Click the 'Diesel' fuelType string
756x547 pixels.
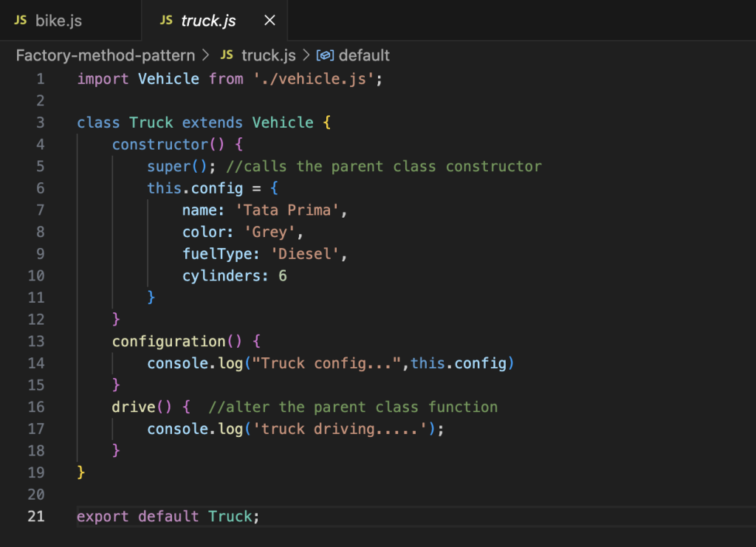304,254
